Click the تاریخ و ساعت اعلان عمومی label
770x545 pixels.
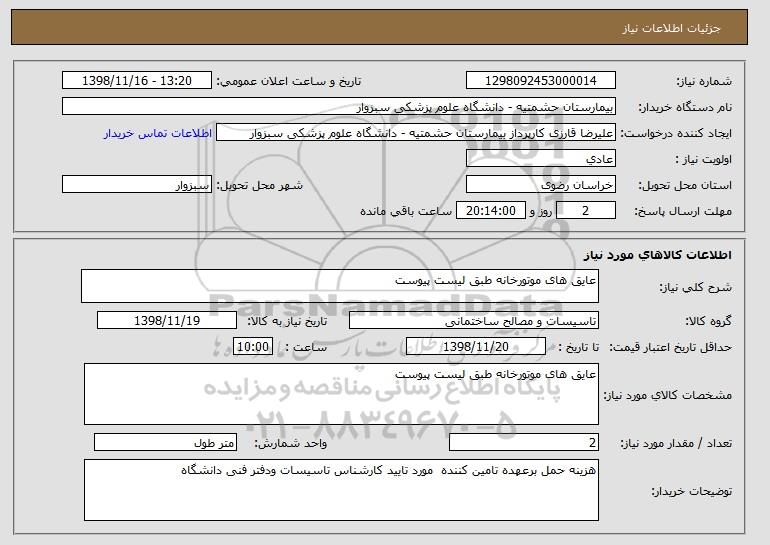[289, 81]
